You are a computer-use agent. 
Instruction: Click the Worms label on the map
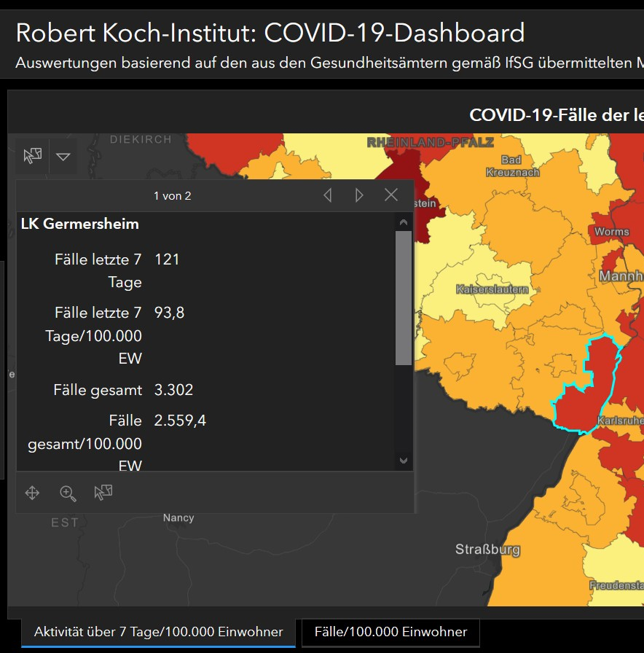pos(611,232)
